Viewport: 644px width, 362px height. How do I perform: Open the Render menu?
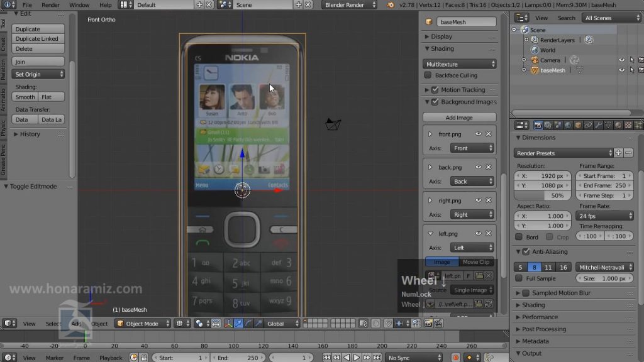50,5
